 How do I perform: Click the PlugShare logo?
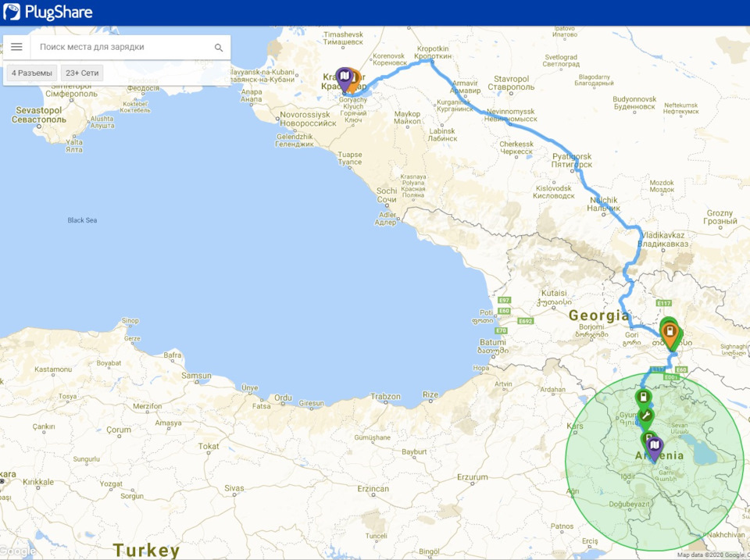[x=48, y=12]
